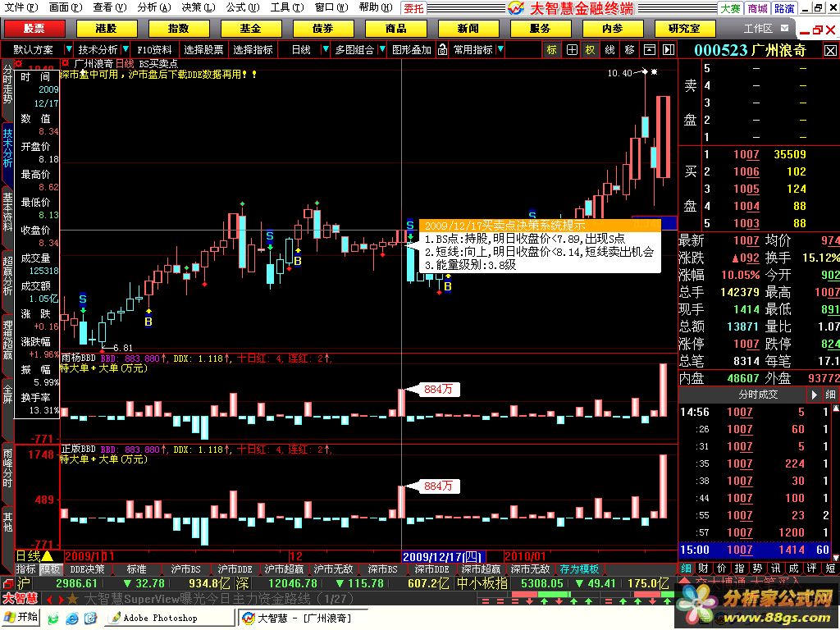This screenshot has width=840, height=630.
Task: Switch to the DDE决策 template tab
Action: (87, 569)
